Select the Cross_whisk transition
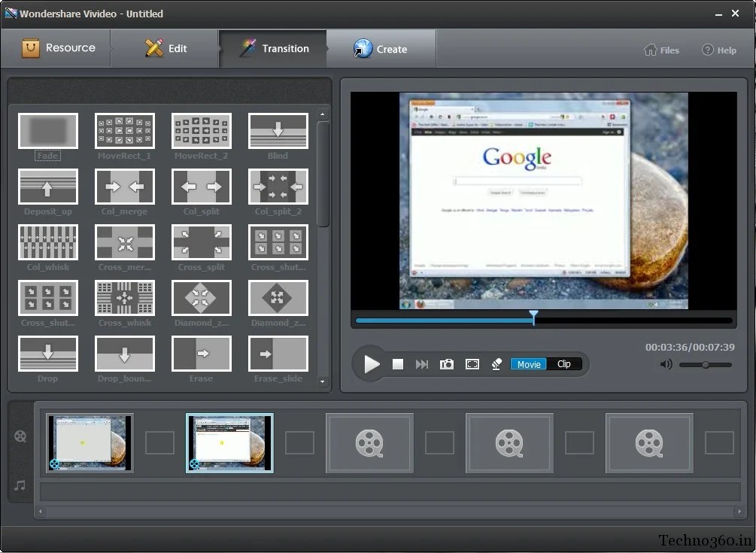This screenshot has height=553, width=756. tap(124, 298)
